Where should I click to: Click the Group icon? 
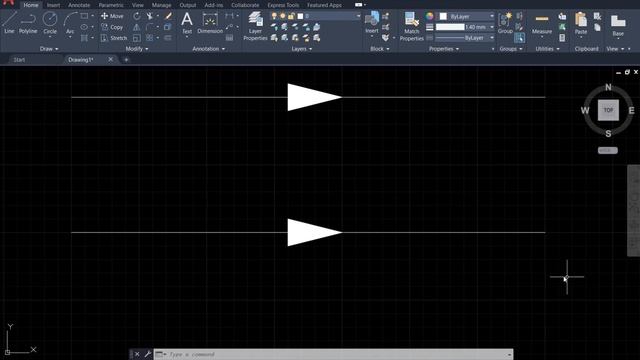505,23
